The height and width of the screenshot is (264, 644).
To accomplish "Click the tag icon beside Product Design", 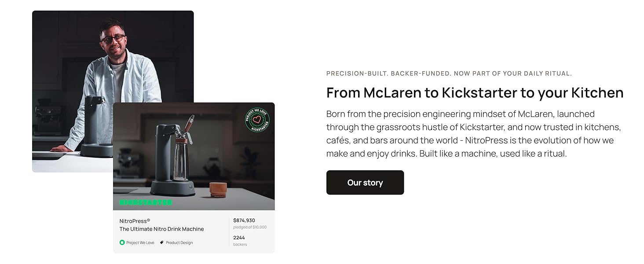I will [162, 242].
